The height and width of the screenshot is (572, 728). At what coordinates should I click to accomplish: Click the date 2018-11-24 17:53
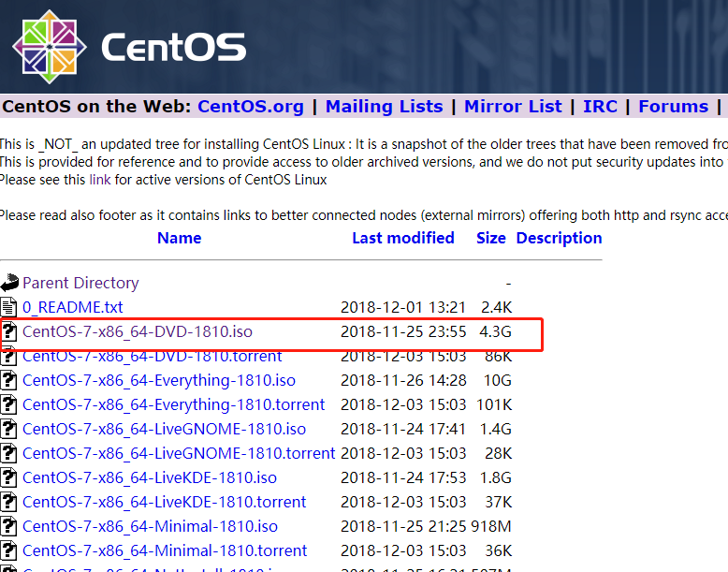click(x=403, y=477)
